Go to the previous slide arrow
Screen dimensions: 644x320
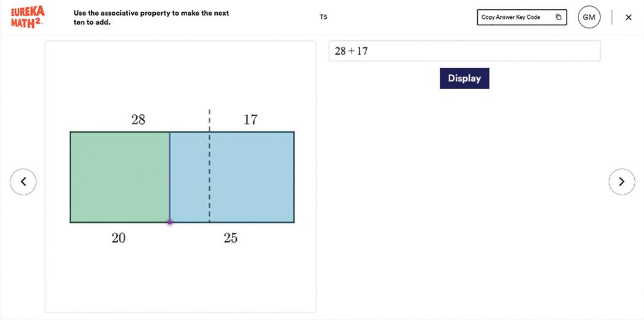click(x=23, y=181)
